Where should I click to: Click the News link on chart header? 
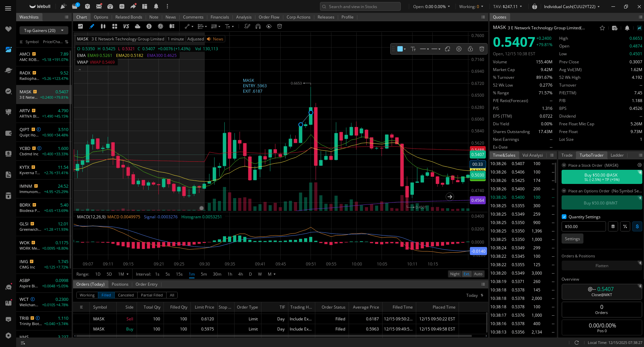pos(215,39)
